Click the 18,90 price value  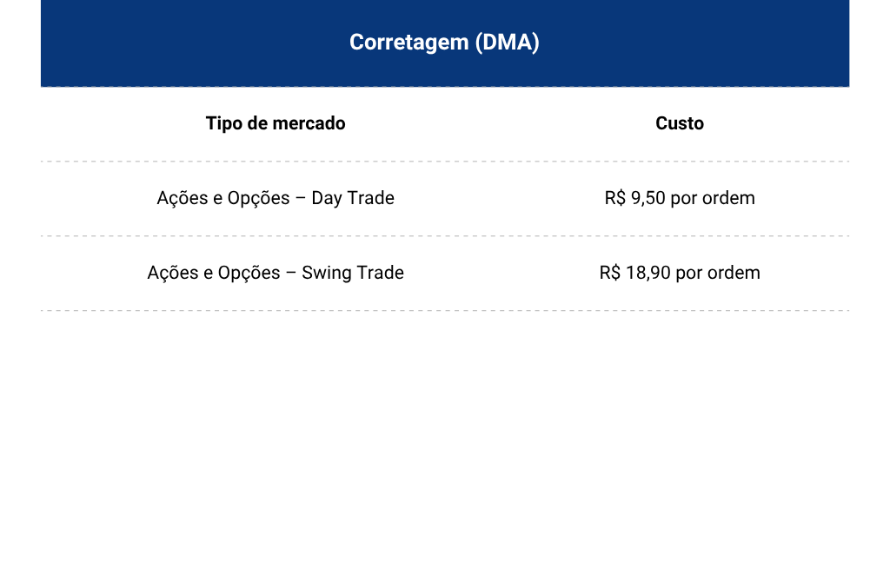[648, 274]
